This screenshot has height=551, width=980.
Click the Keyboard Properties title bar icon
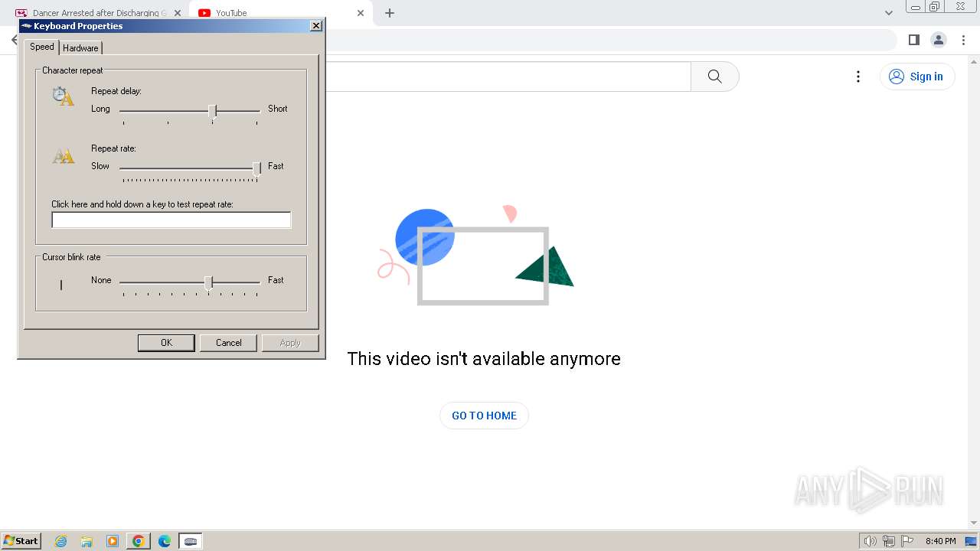point(27,26)
